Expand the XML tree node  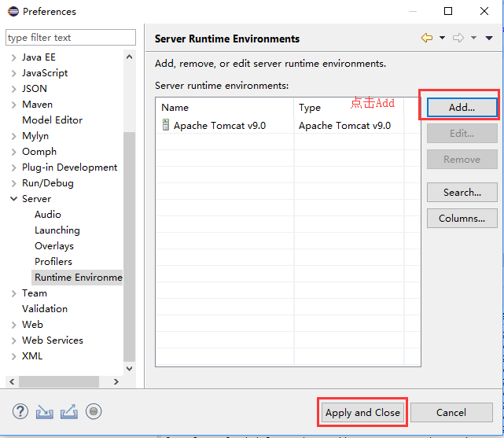[13, 356]
